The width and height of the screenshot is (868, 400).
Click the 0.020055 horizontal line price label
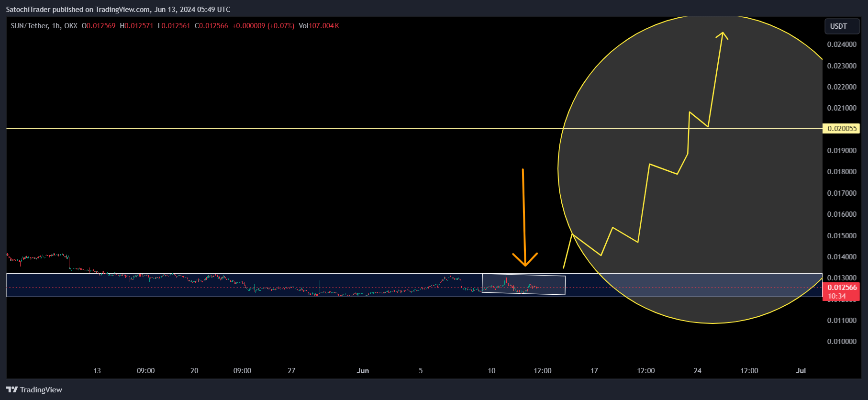click(842, 128)
